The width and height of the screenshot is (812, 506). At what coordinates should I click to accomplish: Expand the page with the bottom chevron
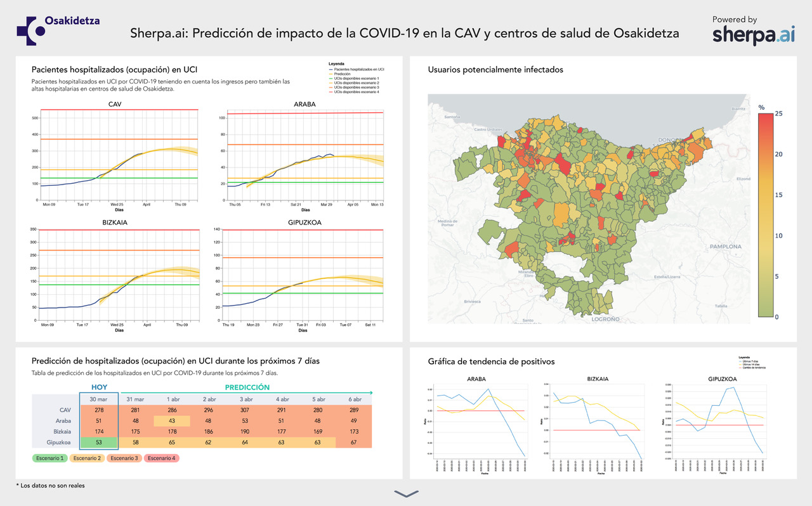(405, 493)
